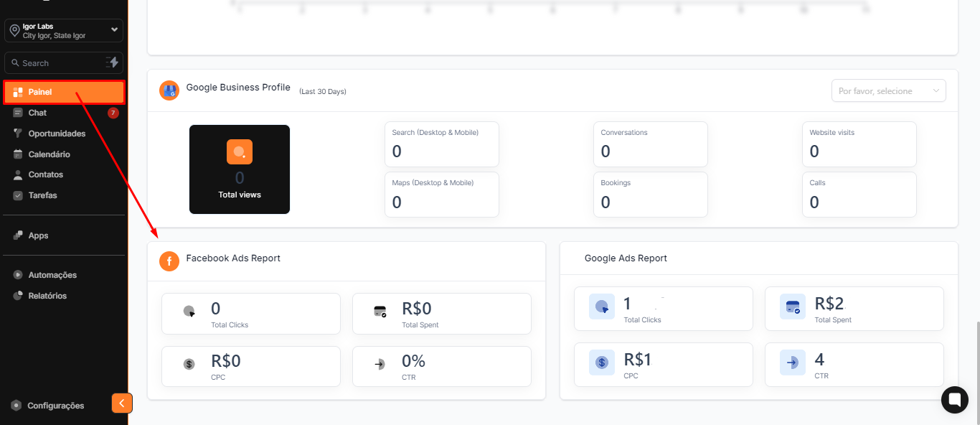
Task: Open the chat support bubble icon
Action: tap(955, 400)
